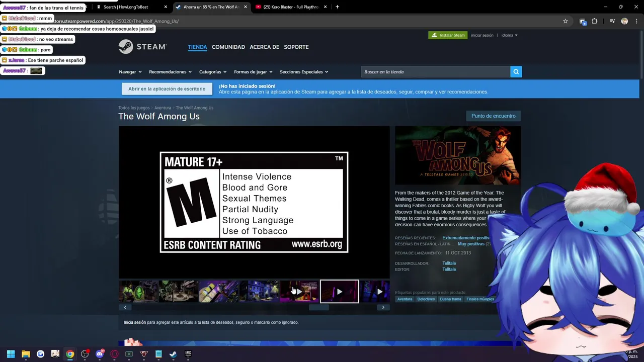Click Abrir en la aplicación de escritorio
Viewport: 644px width, 362px height.
167,89
